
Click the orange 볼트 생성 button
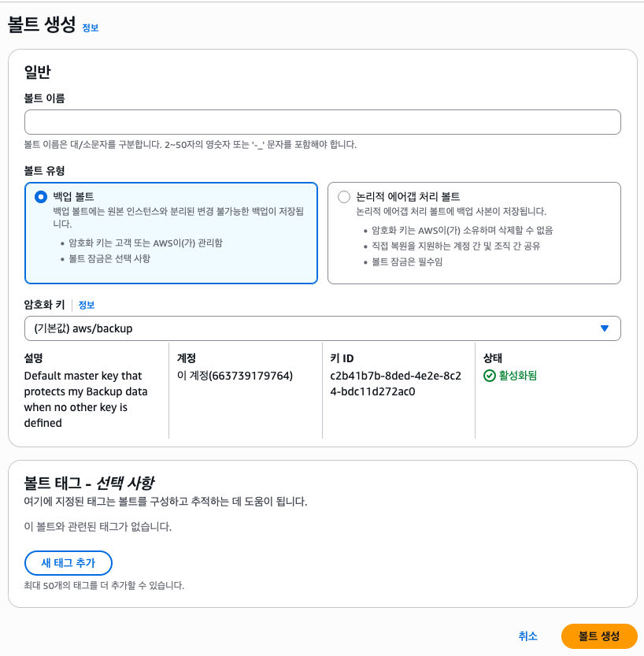point(599,636)
